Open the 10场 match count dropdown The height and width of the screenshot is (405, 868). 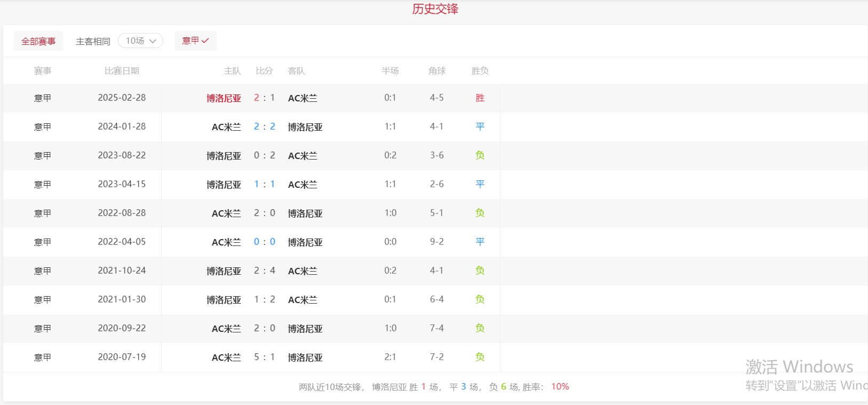(x=140, y=41)
